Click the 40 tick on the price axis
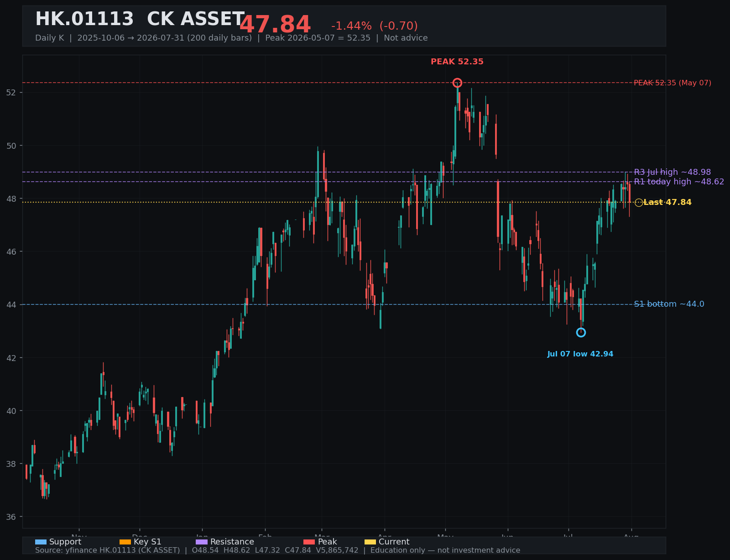730x560 pixels. (10, 411)
